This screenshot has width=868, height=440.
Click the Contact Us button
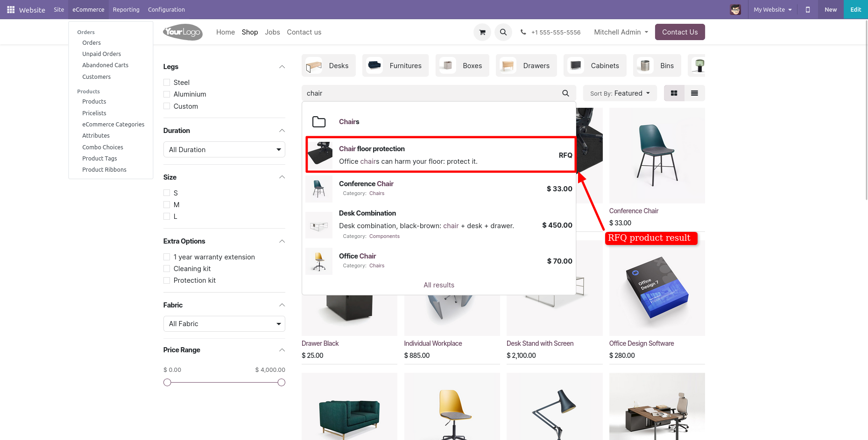point(680,32)
